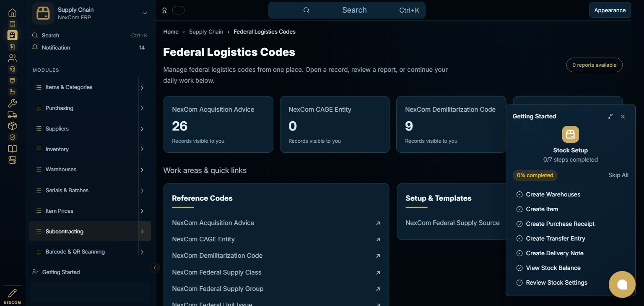The width and height of the screenshot is (644, 306).
Task: Open the delivery truck icon in the left rail
Action: click(13, 115)
